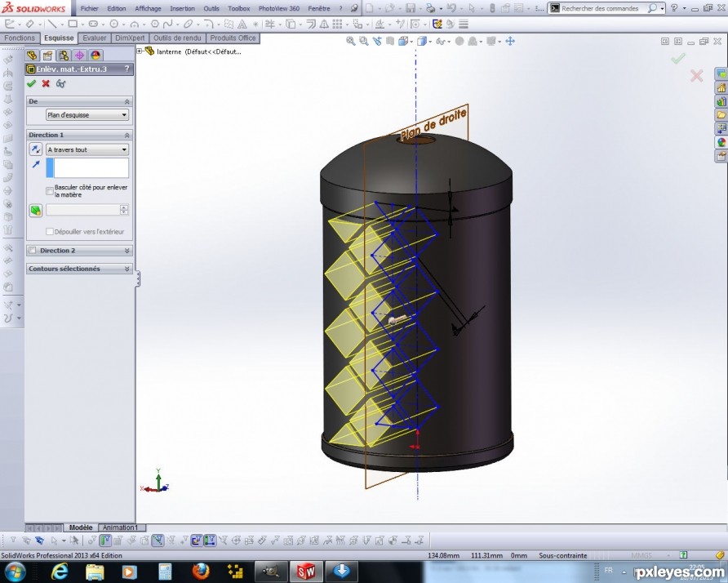Open PropertyManager tab icon
The height and width of the screenshot is (583, 728).
click(x=47, y=56)
